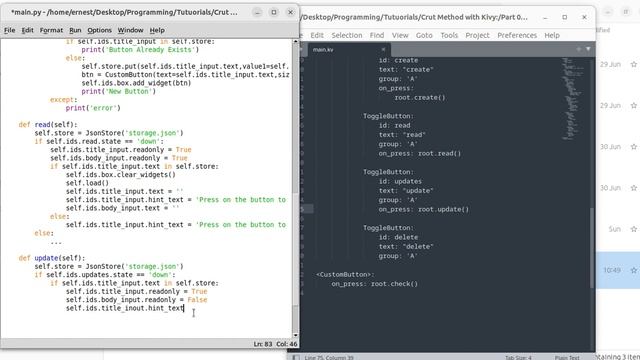Close the Sublime Text window
The image size is (640, 360).
click(x=584, y=17)
